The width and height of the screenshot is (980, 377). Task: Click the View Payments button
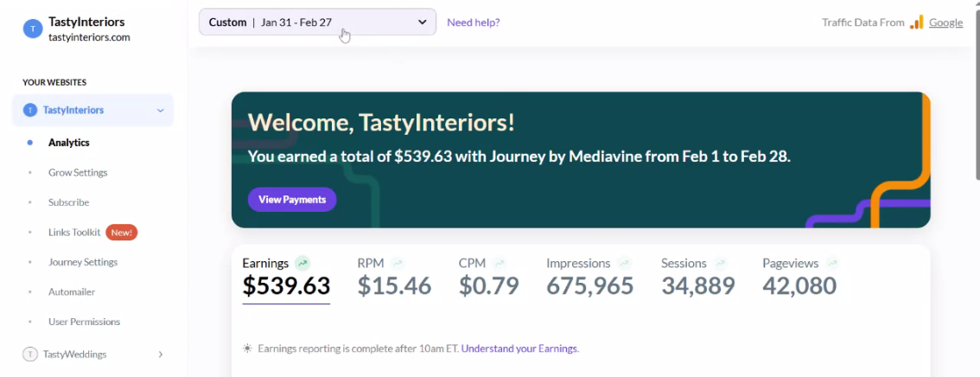(292, 200)
